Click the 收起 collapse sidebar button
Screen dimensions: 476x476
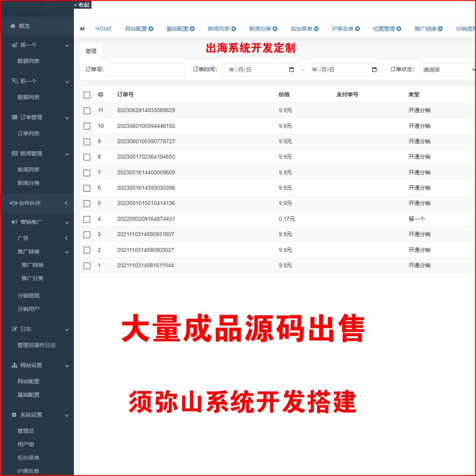pos(82,5)
